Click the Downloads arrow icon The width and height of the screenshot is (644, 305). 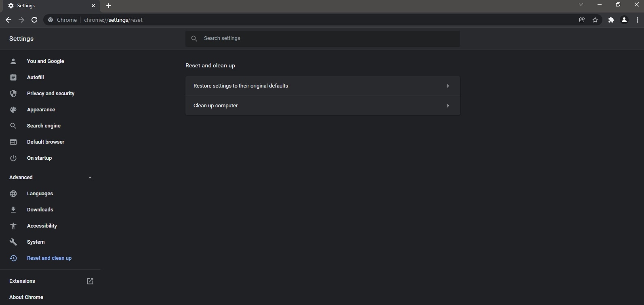click(13, 210)
